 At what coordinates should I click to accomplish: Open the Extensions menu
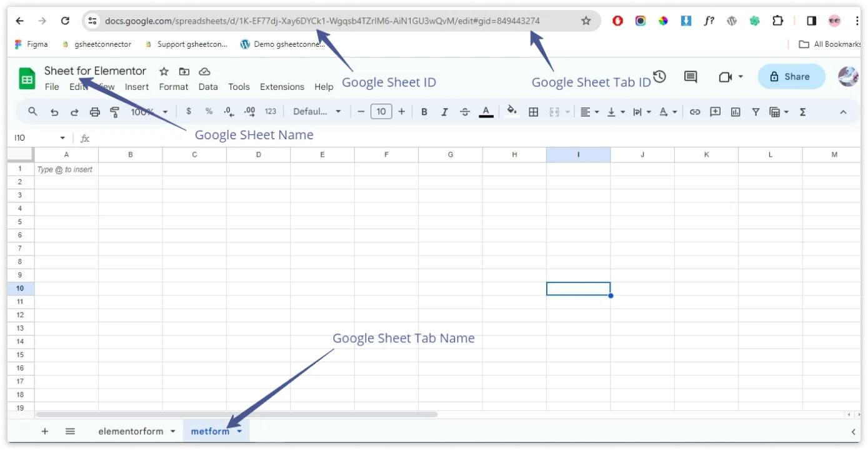[282, 87]
